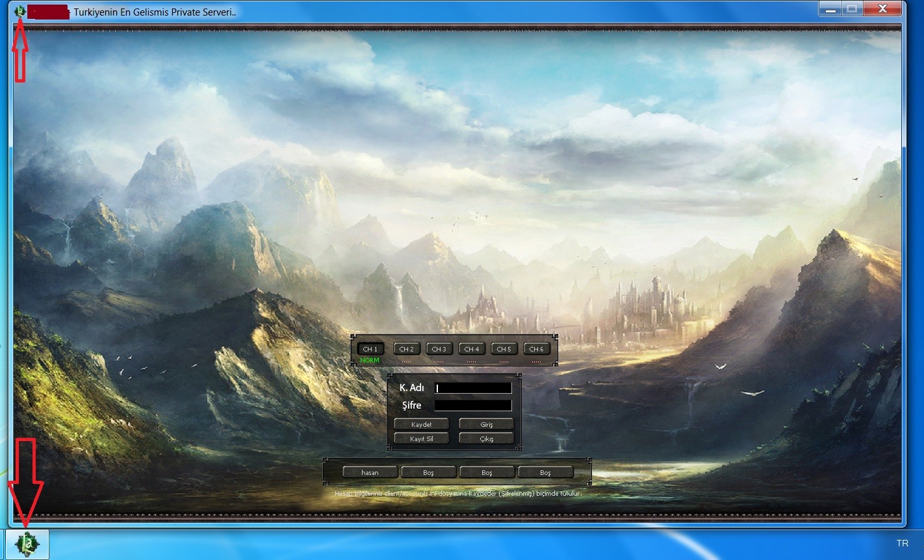Focus the Şifre password field
Image resolution: width=924 pixels, height=560 pixels.
pos(473,405)
